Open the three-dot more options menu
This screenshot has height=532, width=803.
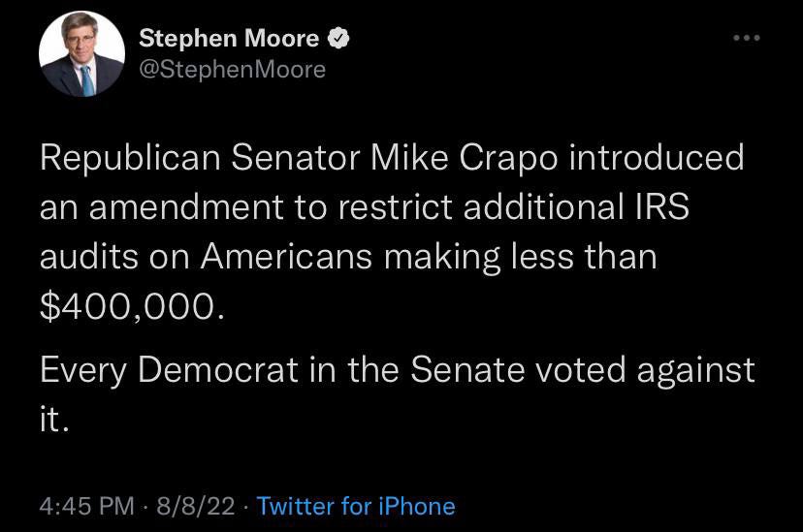click(x=746, y=38)
